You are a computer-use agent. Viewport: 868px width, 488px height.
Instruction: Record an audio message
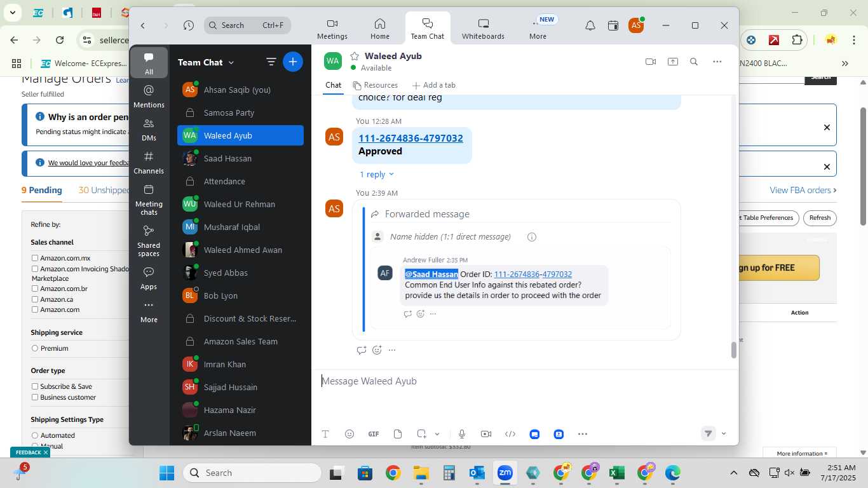click(462, 434)
